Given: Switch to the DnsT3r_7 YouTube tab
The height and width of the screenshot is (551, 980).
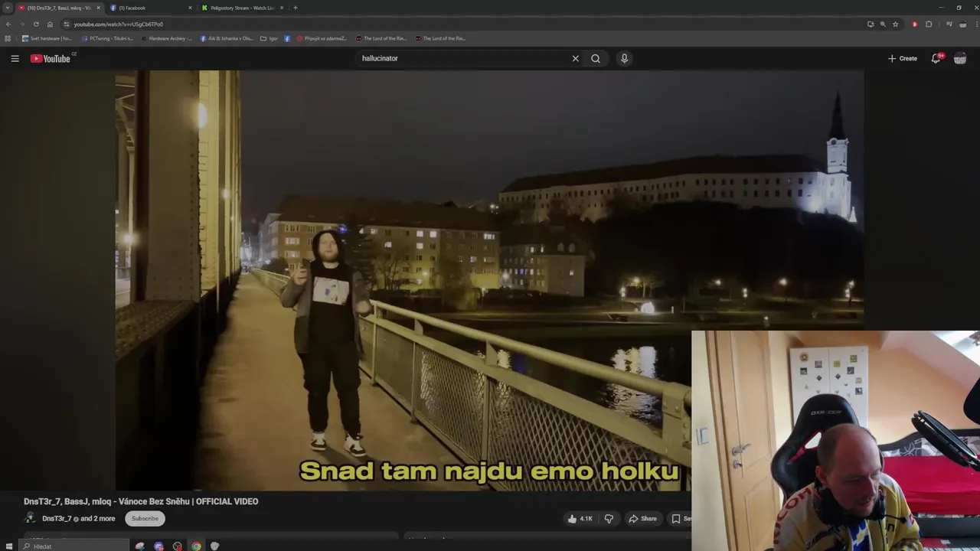Looking at the screenshot, I should (58, 8).
